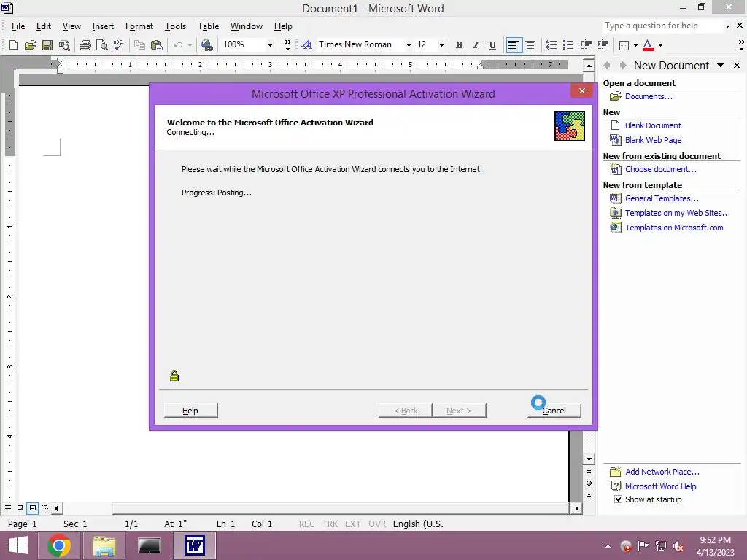Click the Undo arrow icon
Viewport: 747px width, 560px height.
178,45
